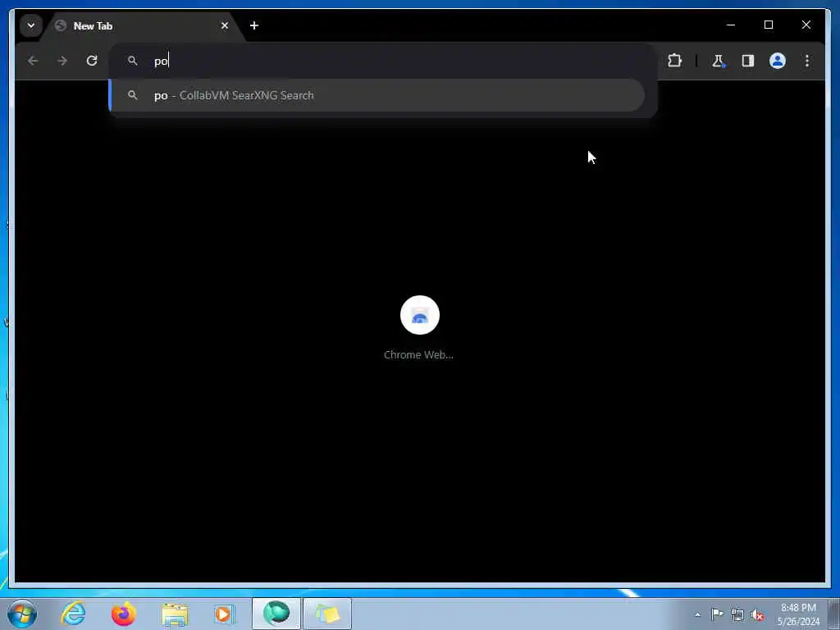Open the Windows Start menu
Viewport: 840px width, 630px height.
pos(22,614)
